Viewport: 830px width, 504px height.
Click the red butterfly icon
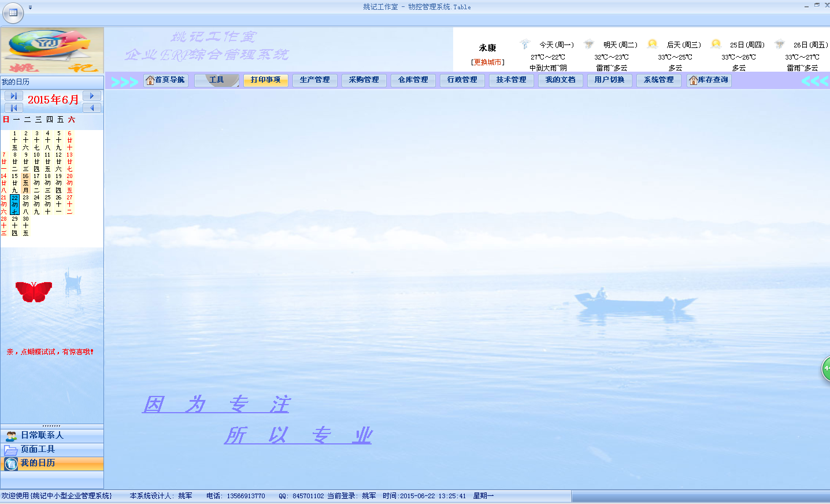coord(34,291)
